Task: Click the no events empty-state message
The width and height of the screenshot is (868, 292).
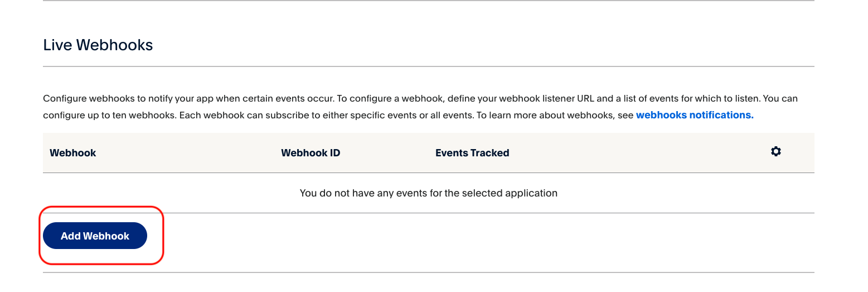Action: click(429, 193)
